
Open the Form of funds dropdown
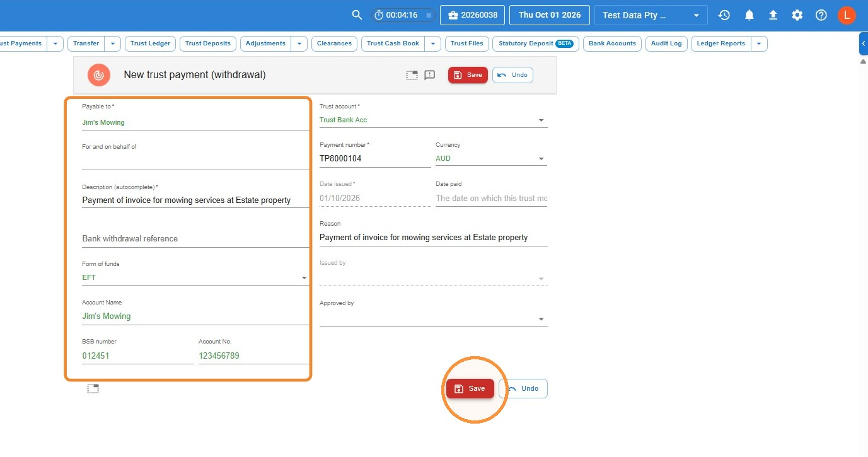click(x=195, y=277)
